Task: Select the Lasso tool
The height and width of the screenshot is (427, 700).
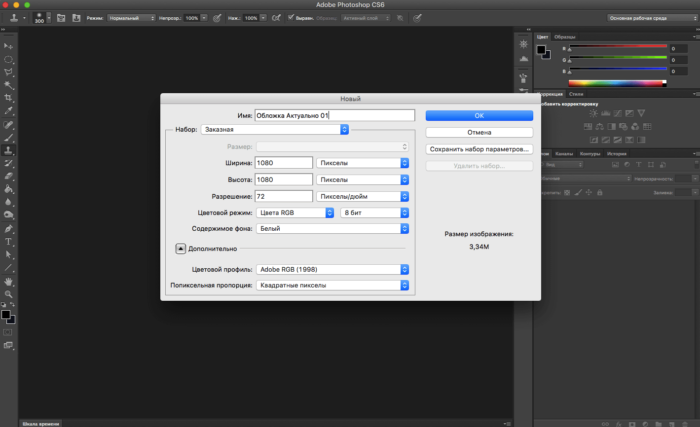Action: pos(9,72)
